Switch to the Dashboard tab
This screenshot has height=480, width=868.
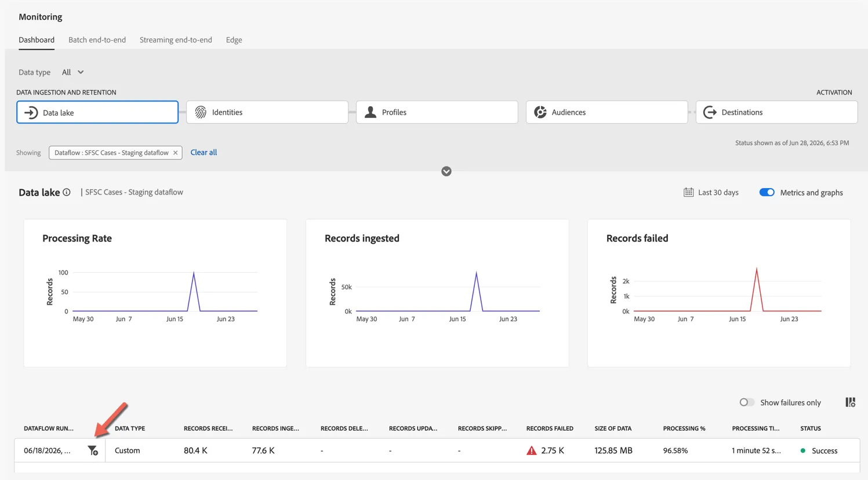37,39
